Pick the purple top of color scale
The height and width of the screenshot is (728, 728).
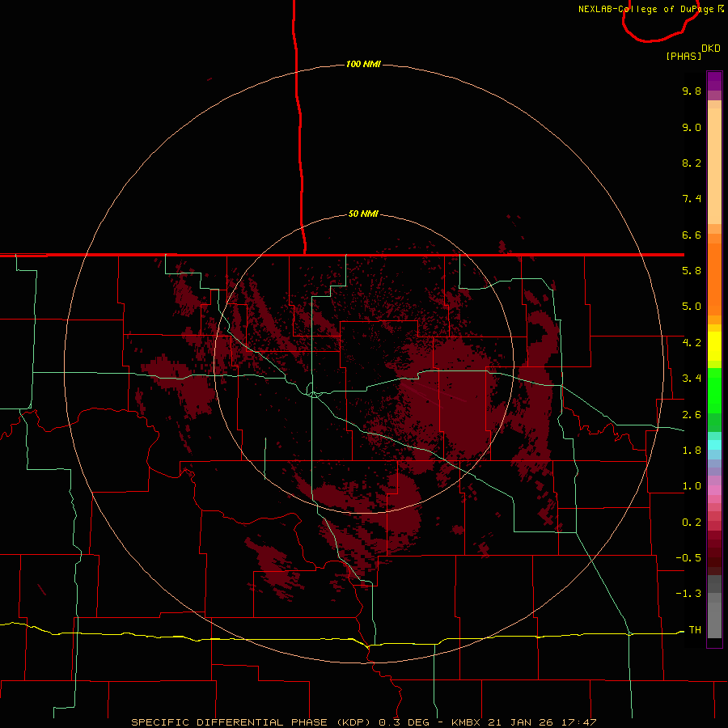coord(714,81)
